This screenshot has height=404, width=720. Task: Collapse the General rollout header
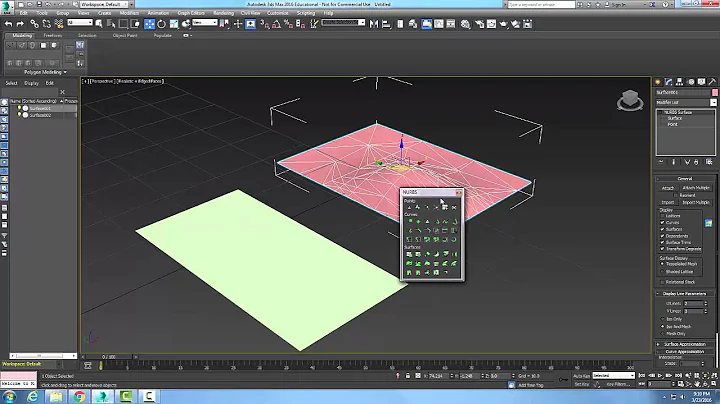tap(685, 179)
